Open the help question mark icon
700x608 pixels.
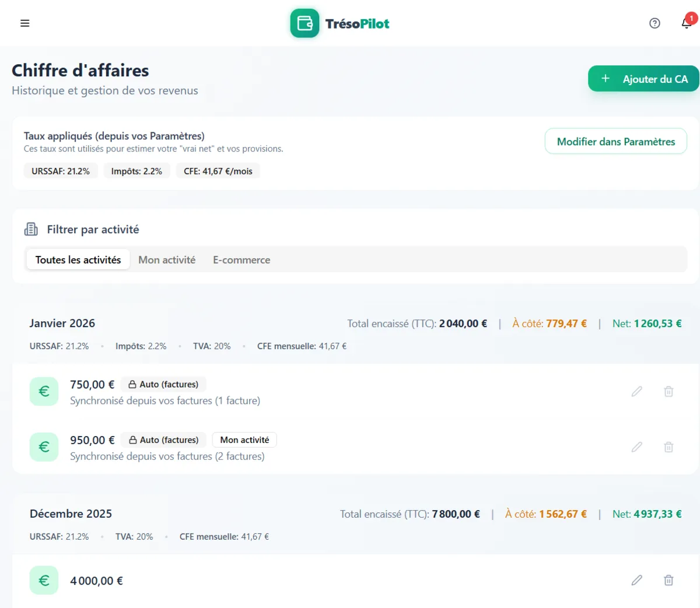point(654,23)
